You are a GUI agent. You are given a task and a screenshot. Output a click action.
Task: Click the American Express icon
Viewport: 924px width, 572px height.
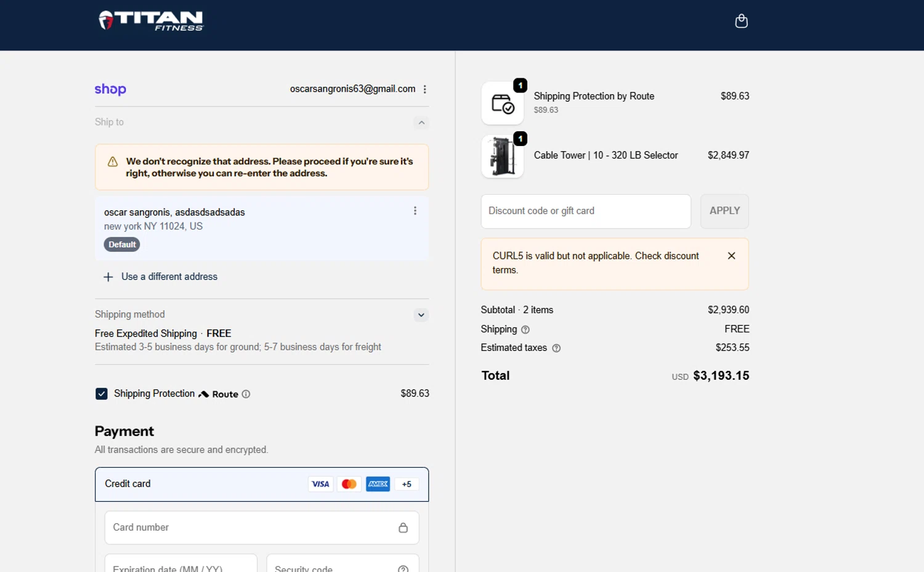coord(378,484)
